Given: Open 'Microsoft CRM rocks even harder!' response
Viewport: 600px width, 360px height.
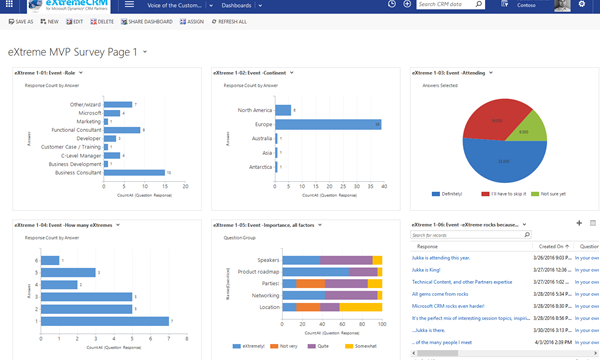Looking at the screenshot, I should (448, 306).
